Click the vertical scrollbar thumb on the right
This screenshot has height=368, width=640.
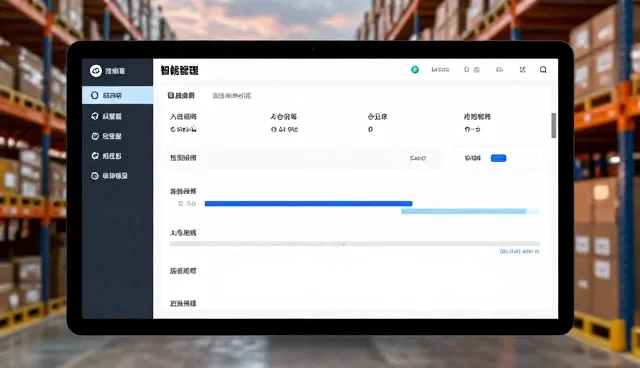[553, 125]
